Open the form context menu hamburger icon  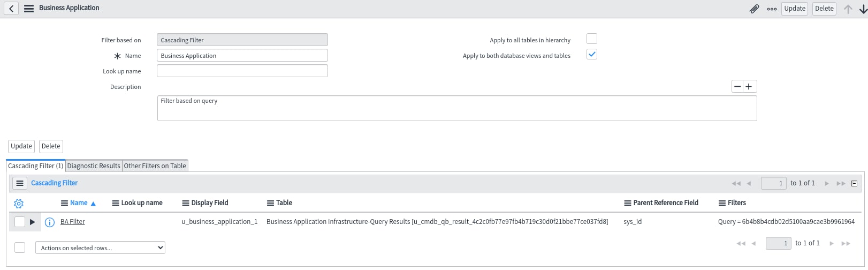pyautogui.click(x=29, y=9)
